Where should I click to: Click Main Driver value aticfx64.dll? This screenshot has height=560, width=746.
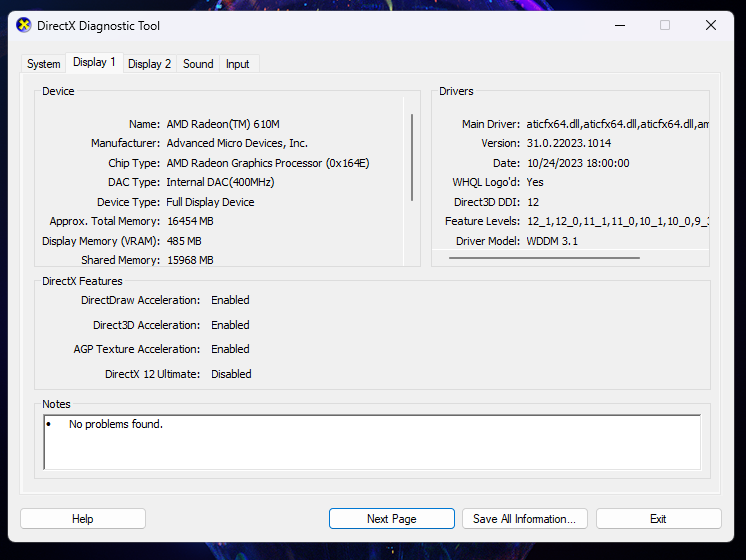(618, 124)
